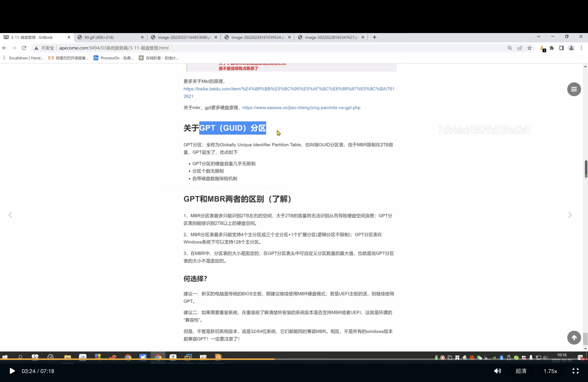Open File Explorer from the taskbar
Image resolution: width=588 pixels, height=382 pixels.
68,357
